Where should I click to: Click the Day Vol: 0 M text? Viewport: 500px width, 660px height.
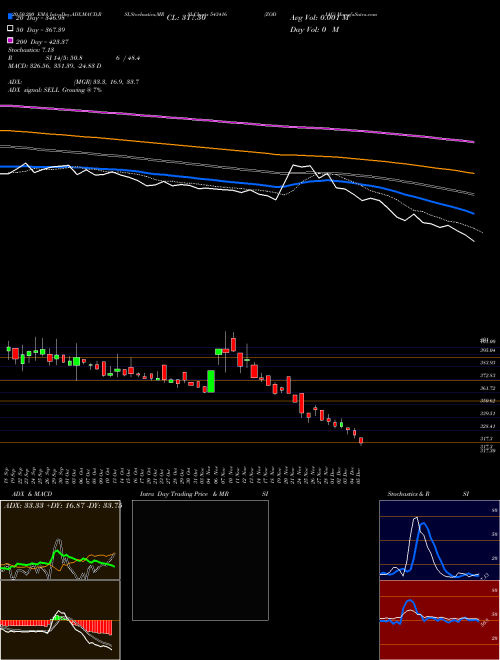click(x=314, y=30)
